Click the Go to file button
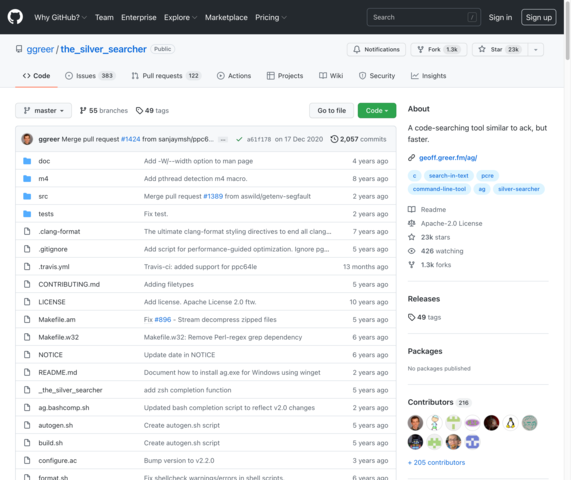 point(331,110)
